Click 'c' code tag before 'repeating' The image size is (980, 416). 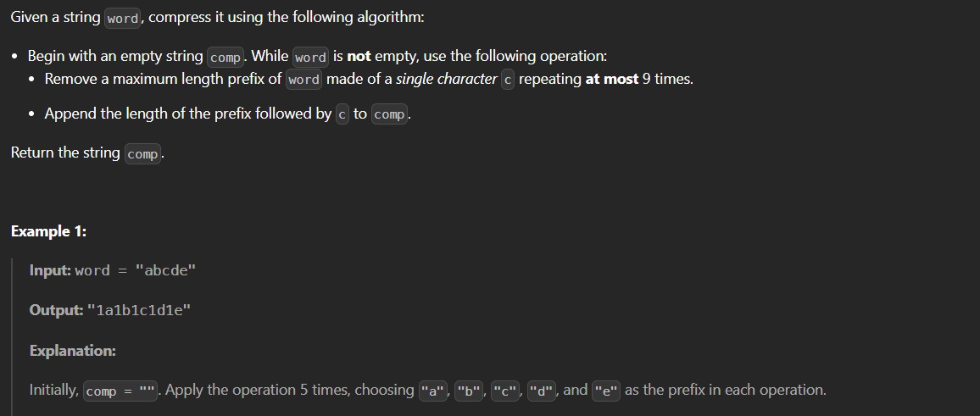click(x=508, y=80)
